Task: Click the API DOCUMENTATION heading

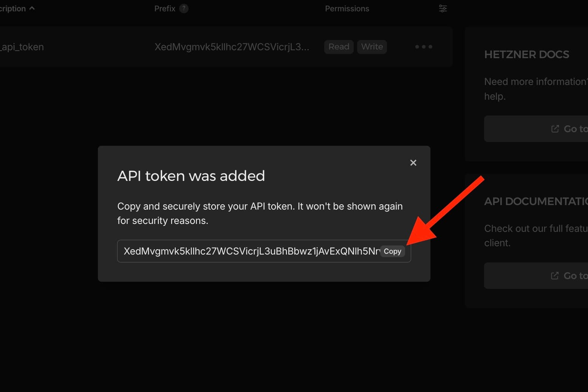Action: 536,201
